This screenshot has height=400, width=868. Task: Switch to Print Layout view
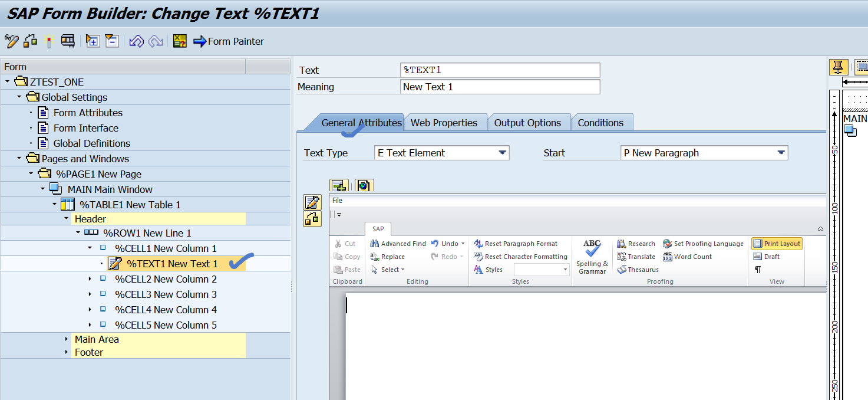777,244
